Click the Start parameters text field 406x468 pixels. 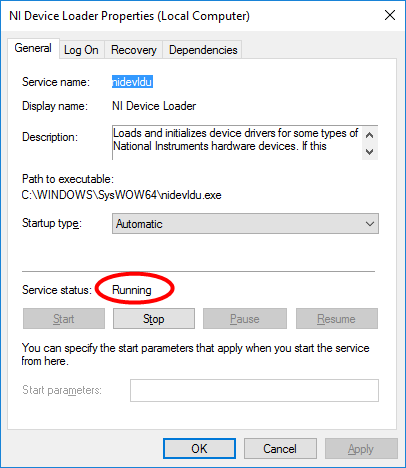coord(254,390)
